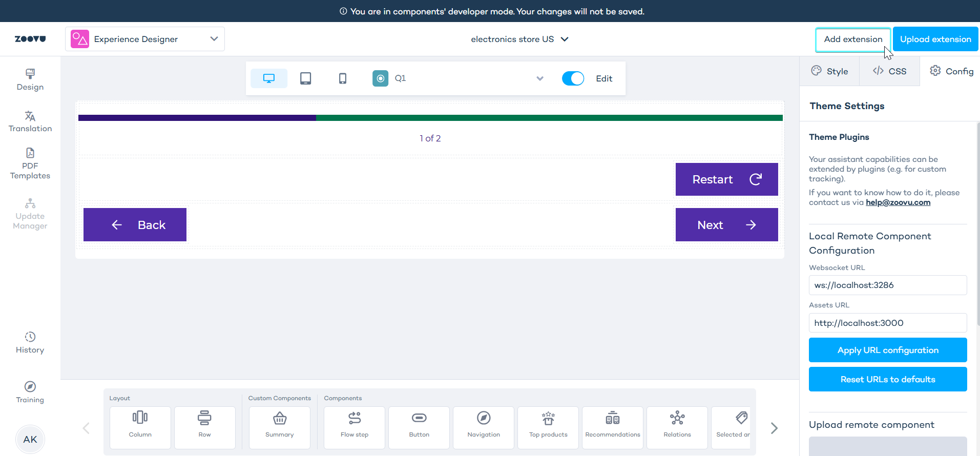Open the help@zoovu.com email link
980x456 pixels.
tap(898, 202)
